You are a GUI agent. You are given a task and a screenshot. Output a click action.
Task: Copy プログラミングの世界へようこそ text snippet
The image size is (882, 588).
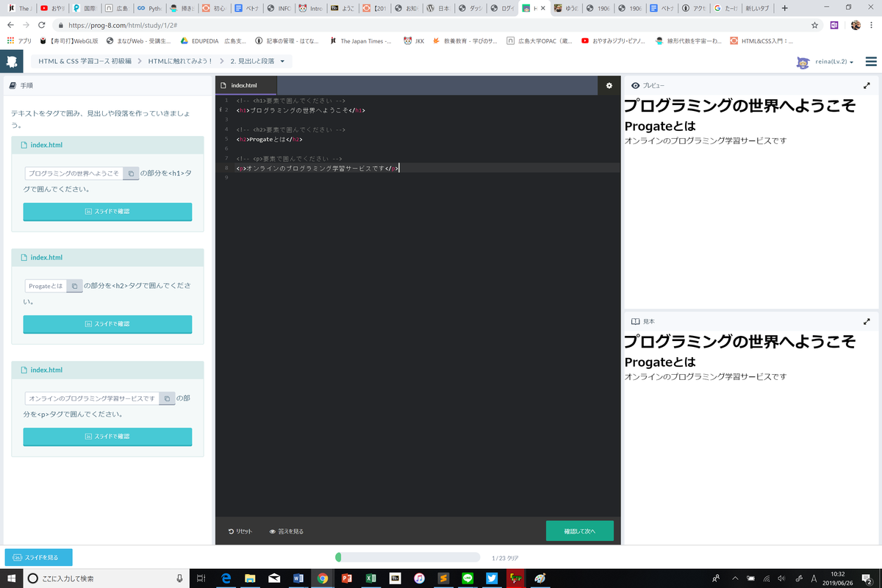[x=130, y=173]
